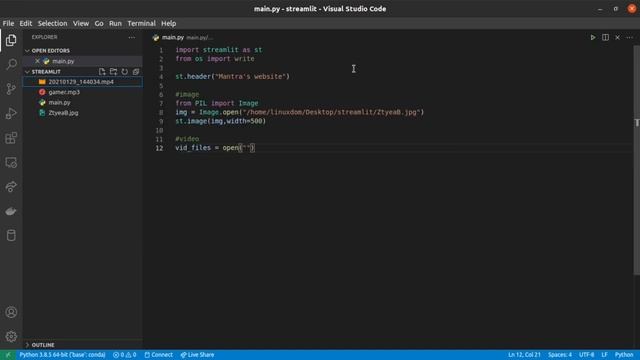Open the Run menu
The height and width of the screenshot is (360, 640).
[115, 23]
